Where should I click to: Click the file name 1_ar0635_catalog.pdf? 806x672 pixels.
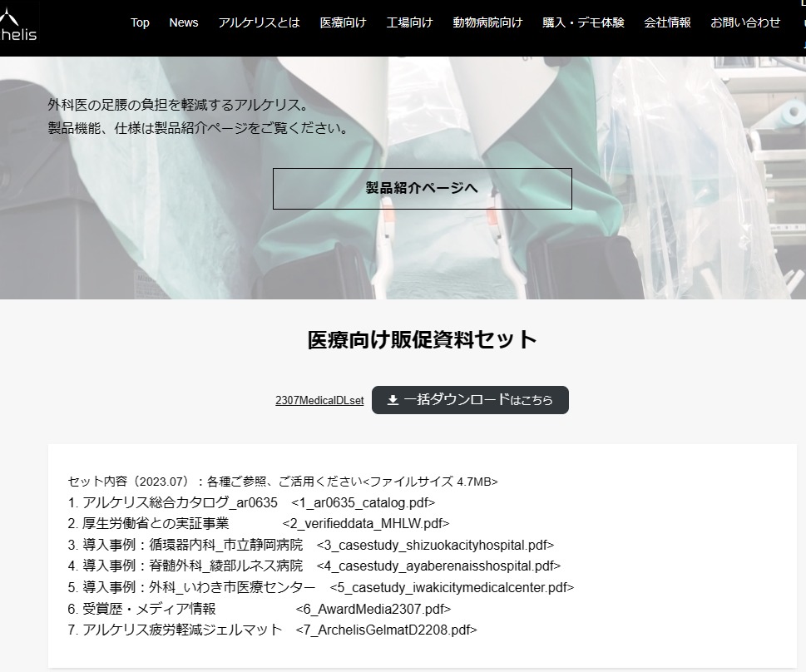point(363,502)
